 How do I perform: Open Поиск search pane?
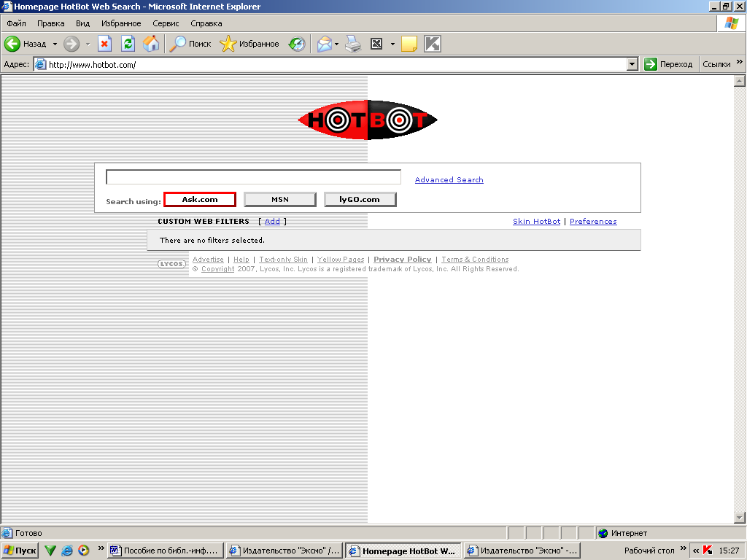coord(190,44)
